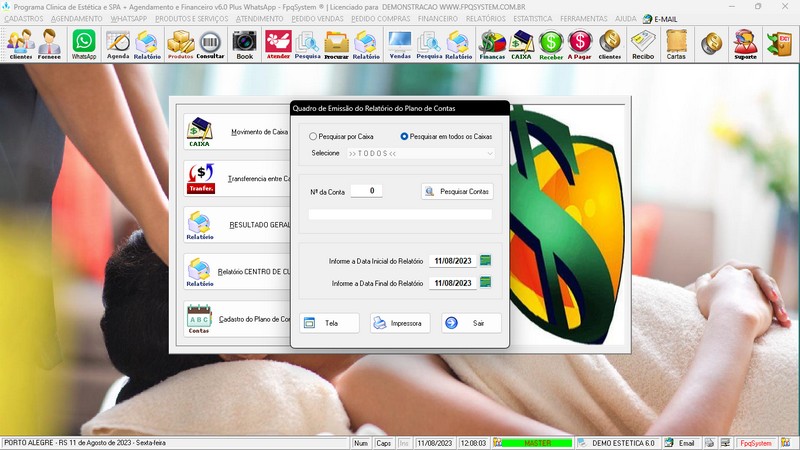800x450 pixels.
Task: Click the green Receber dollar icon
Action: click(551, 44)
